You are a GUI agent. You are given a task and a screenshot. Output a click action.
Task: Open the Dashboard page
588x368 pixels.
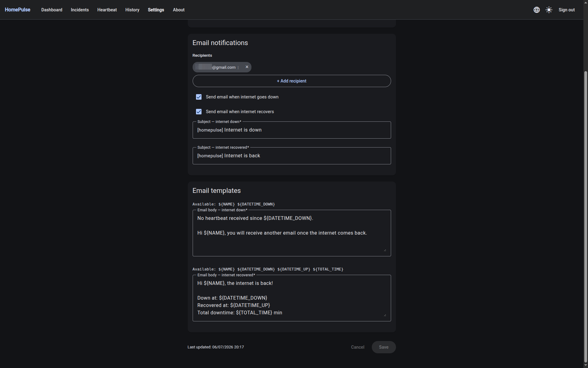coord(52,10)
